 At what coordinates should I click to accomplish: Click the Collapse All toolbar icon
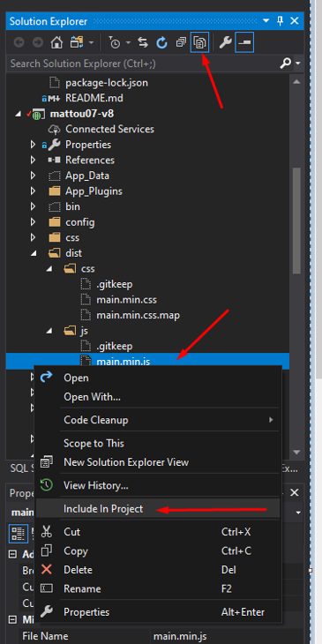coord(181,42)
